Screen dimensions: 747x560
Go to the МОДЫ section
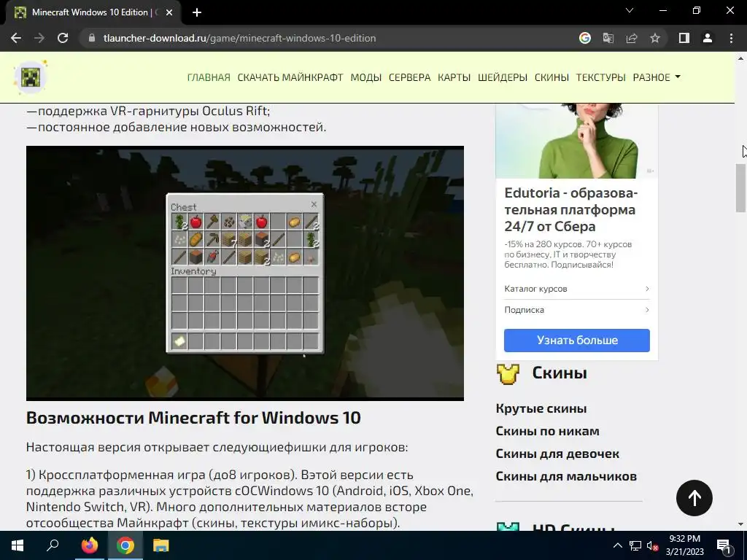coord(366,77)
